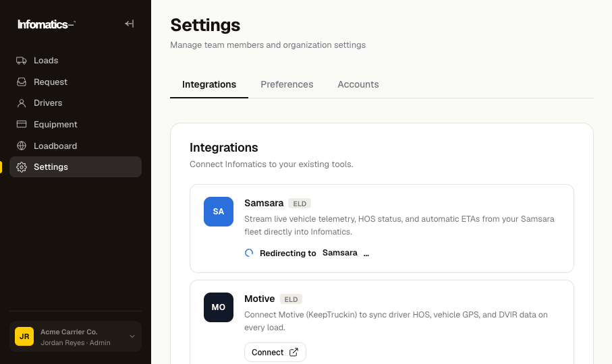The width and height of the screenshot is (612, 364).
Task: Open the Loadboard page
Action: coord(76,146)
